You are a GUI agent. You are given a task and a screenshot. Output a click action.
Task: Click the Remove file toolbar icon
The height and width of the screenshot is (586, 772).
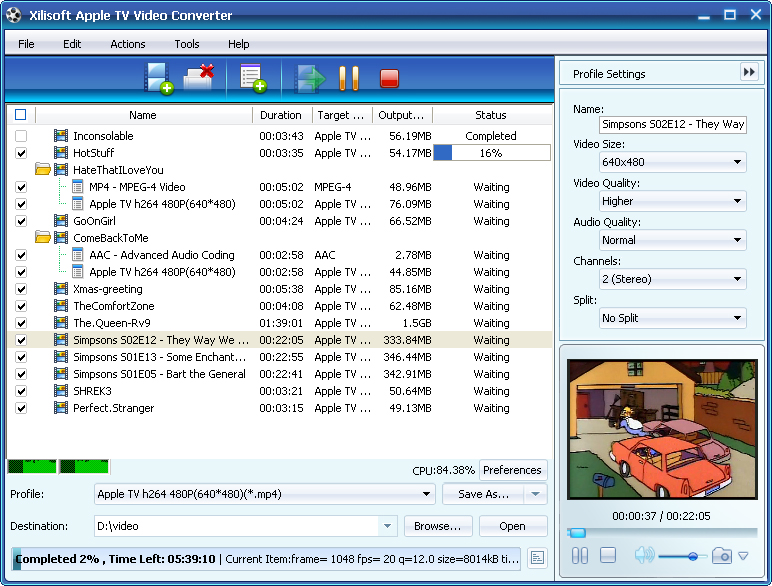[x=199, y=77]
